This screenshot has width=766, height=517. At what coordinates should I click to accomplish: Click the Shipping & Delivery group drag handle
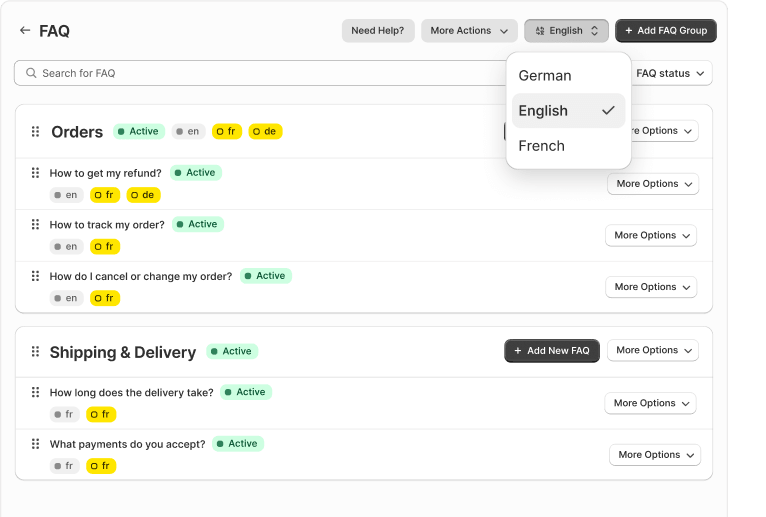tap(35, 352)
